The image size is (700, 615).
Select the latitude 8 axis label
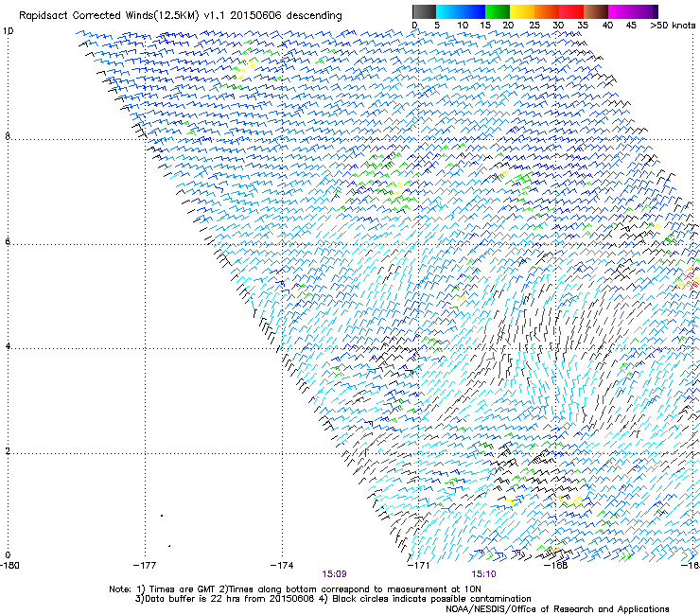click(x=8, y=136)
